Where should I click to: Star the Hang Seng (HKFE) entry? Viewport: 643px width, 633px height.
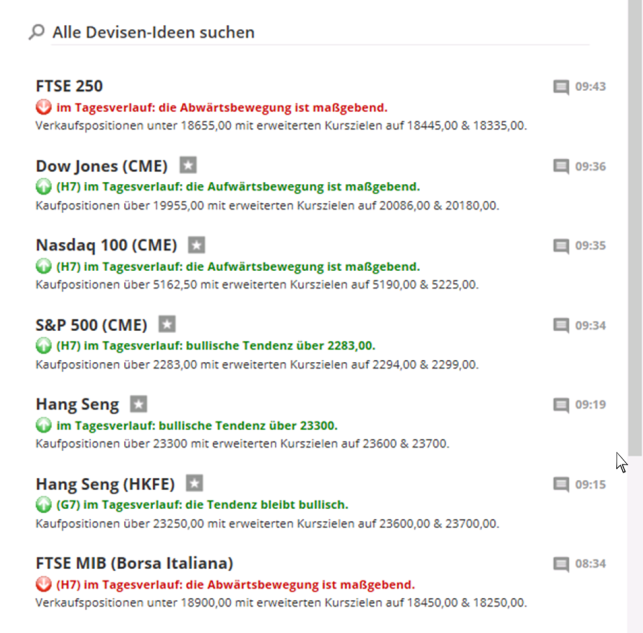pos(194,483)
